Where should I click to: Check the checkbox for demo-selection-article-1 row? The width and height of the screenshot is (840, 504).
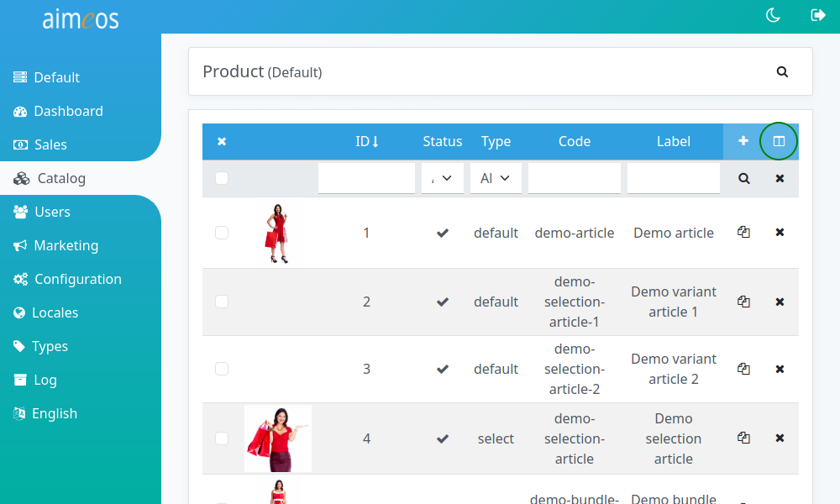click(222, 302)
